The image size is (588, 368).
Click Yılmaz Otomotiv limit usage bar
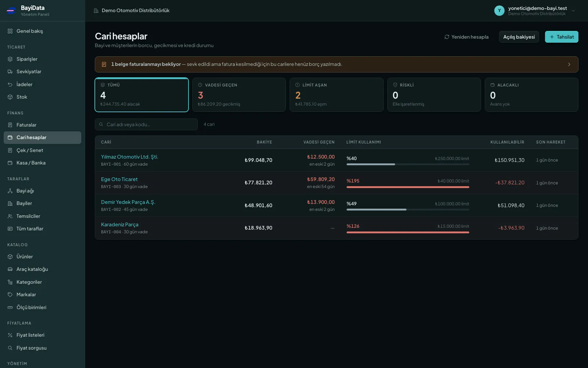[x=408, y=164]
